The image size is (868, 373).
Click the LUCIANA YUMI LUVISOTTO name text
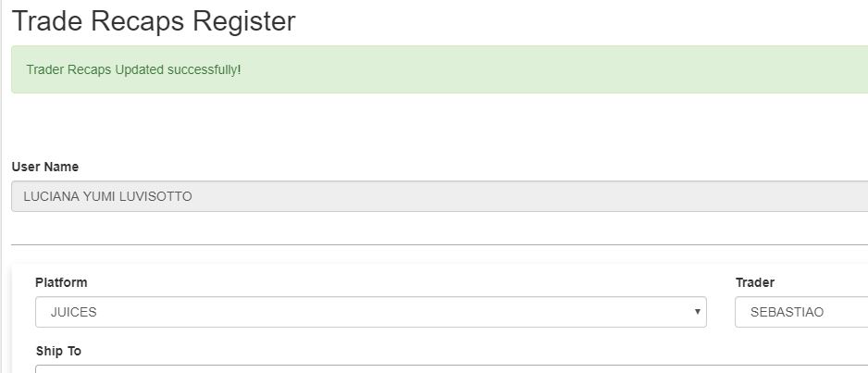[107, 196]
